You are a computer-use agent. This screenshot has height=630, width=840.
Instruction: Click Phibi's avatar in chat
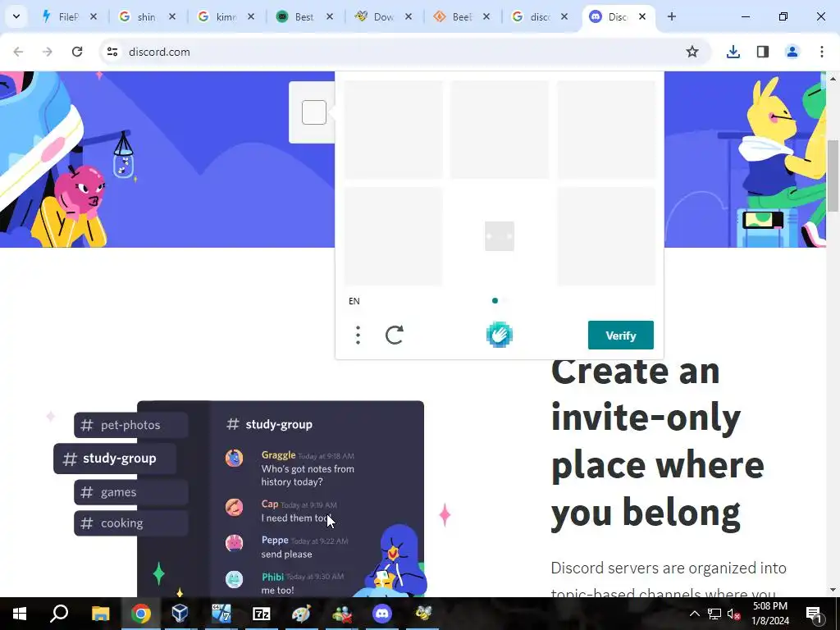coord(234,579)
